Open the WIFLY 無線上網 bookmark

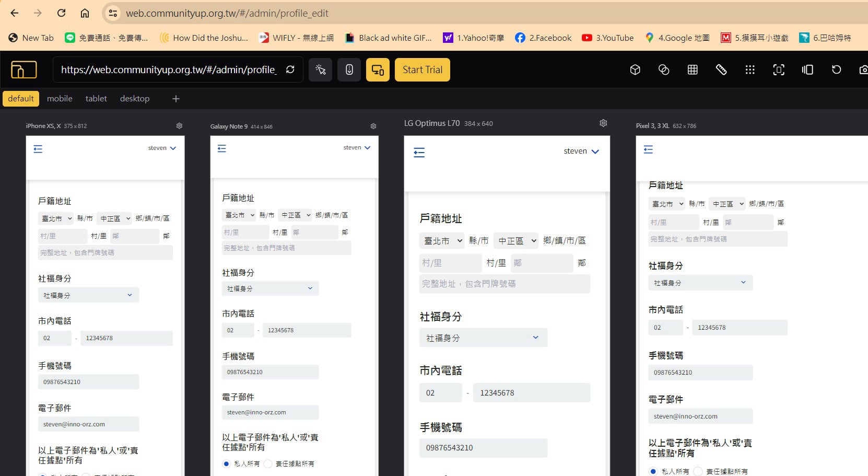(296, 38)
